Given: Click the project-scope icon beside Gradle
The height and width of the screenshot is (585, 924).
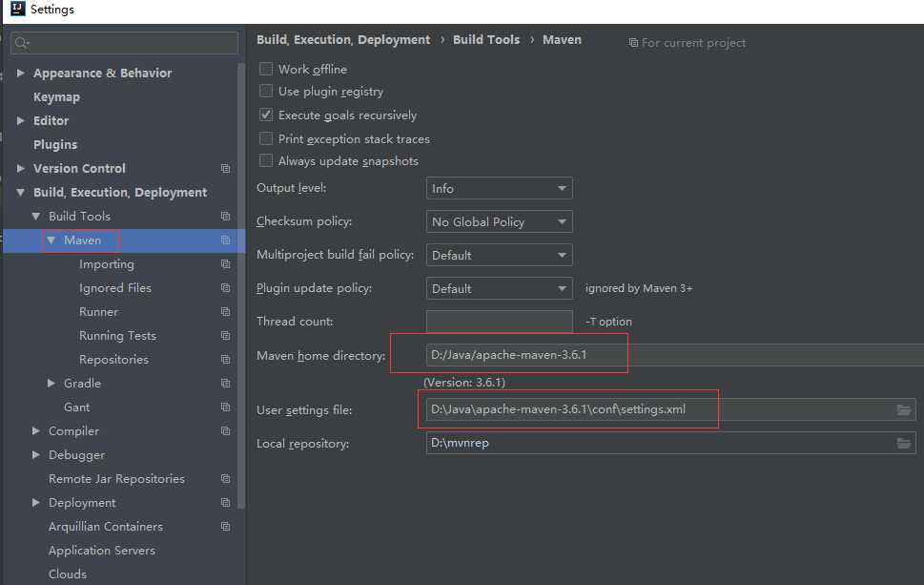Looking at the screenshot, I should [225, 384].
